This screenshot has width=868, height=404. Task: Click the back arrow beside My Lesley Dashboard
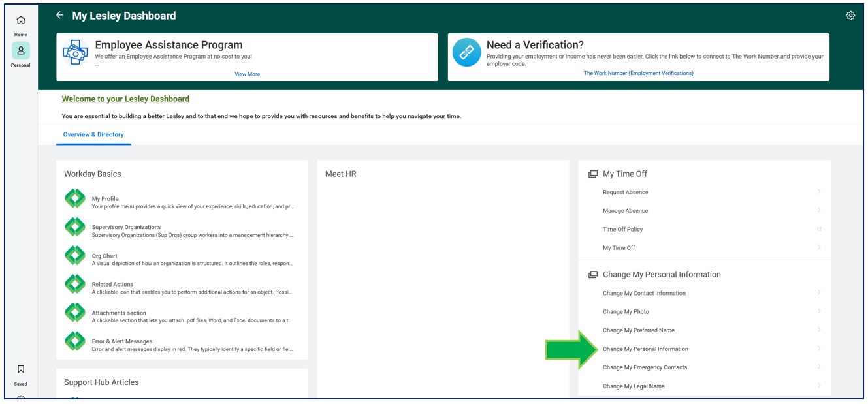tap(59, 15)
